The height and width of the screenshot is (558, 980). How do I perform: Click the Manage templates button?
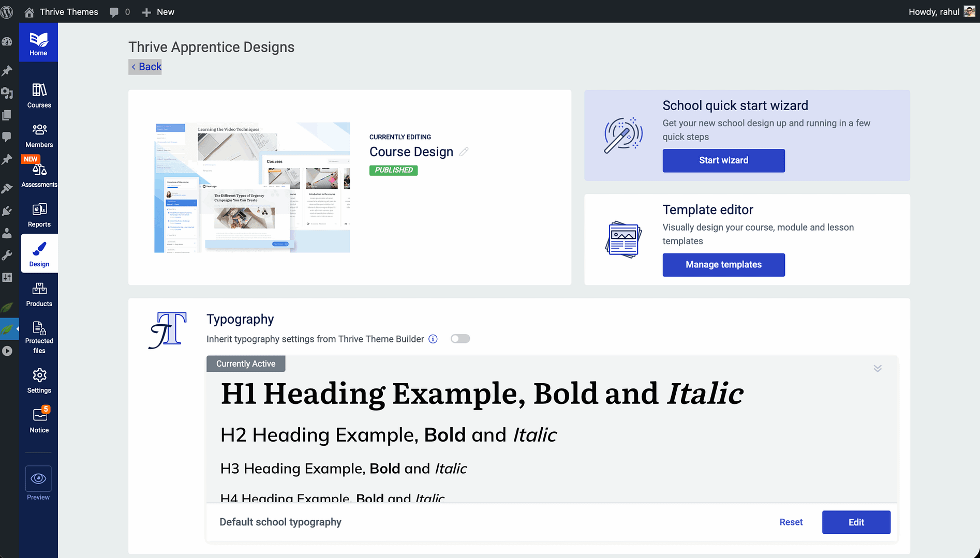[x=723, y=265]
